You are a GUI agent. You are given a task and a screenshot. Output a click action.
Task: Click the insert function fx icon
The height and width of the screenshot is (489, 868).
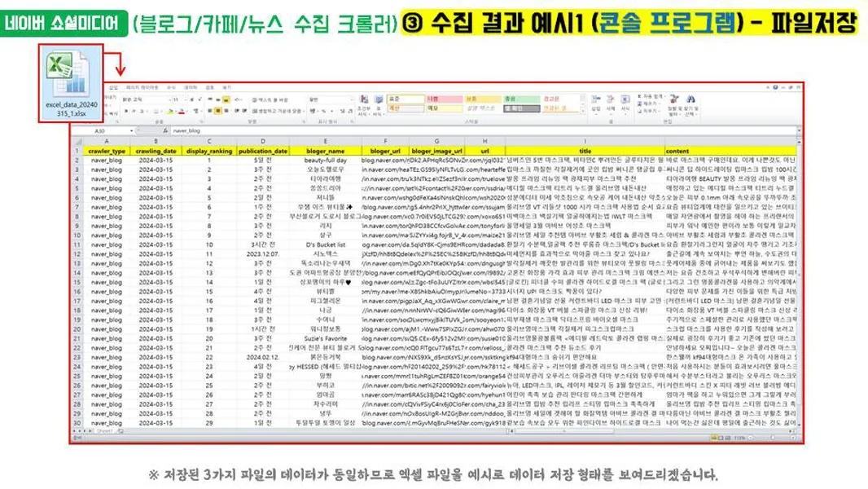(165, 130)
